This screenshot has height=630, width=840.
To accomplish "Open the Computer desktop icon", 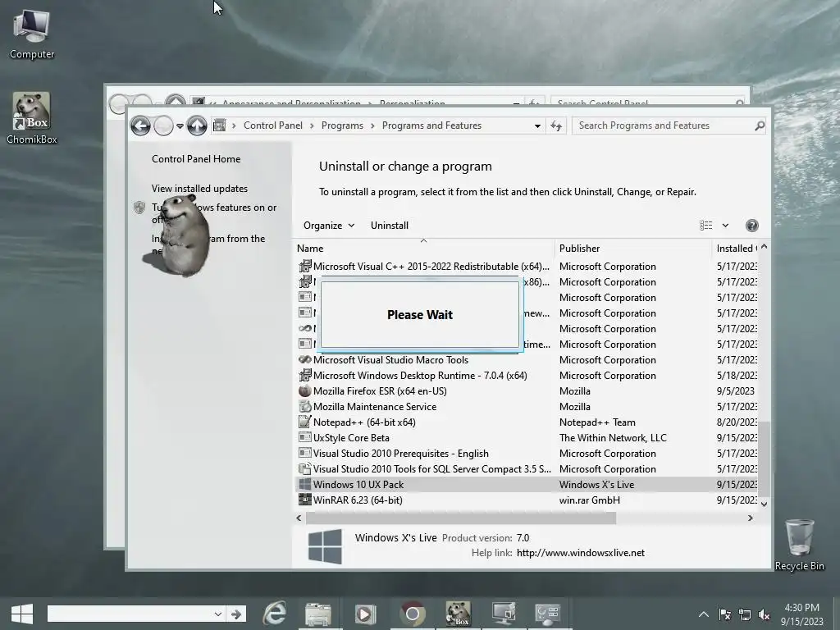I will click(x=32, y=34).
